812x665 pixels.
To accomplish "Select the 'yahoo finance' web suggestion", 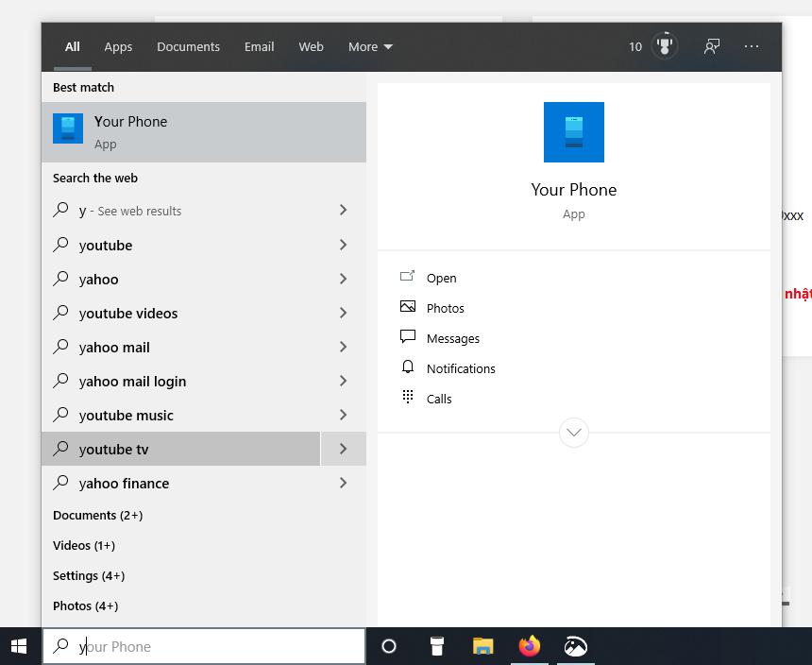I will tap(180, 483).
